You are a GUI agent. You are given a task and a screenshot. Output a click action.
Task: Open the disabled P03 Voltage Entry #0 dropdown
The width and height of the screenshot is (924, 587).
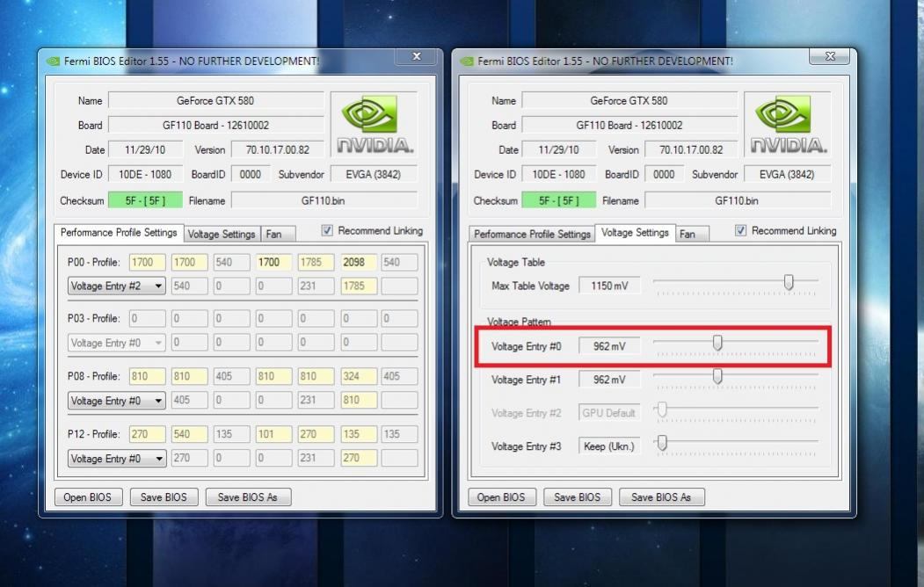point(117,343)
